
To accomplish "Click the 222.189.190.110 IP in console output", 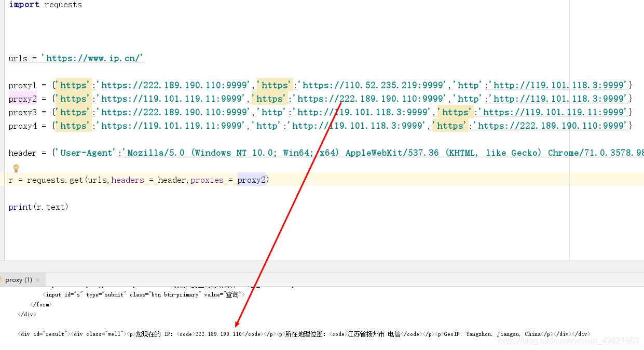I will tap(218, 334).
